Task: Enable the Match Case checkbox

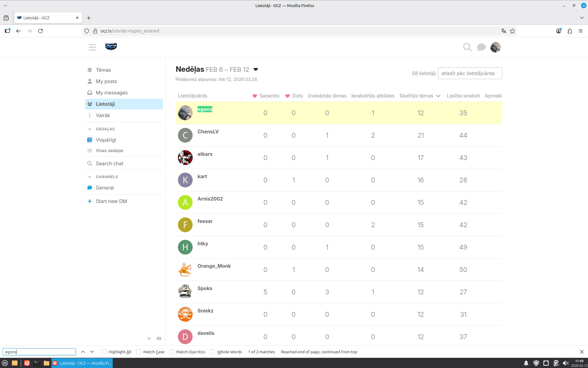Action: pos(139,352)
